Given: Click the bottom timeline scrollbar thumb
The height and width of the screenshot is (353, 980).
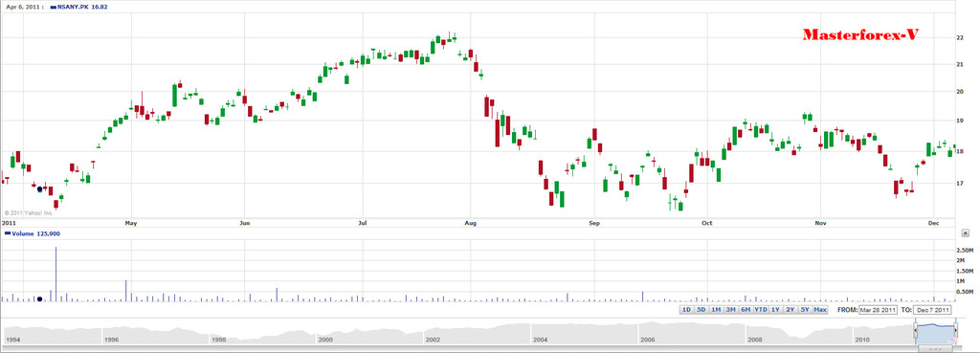Looking at the screenshot, I should click(936, 348).
